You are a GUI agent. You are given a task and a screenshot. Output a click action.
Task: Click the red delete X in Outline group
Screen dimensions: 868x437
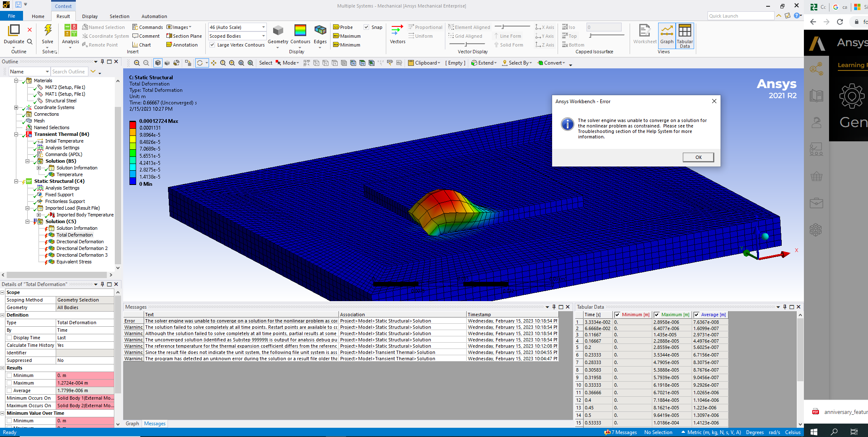coord(29,30)
